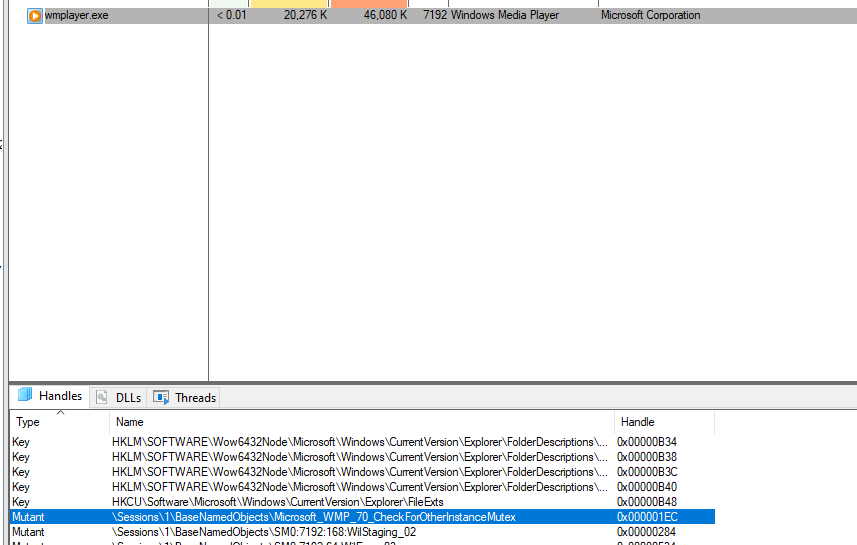The image size is (857, 545).
Task: Select Key row with handle 0x00000B40
Action: pyautogui.click(x=362, y=487)
